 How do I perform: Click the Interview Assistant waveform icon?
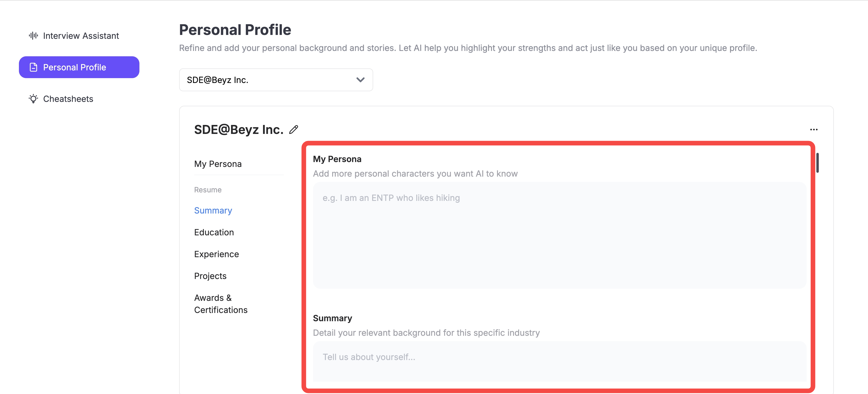pos(33,36)
